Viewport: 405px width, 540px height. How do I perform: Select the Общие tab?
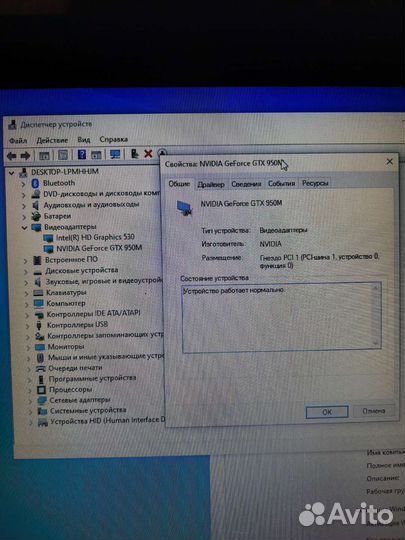pyautogui.click(x=179, y=184)
